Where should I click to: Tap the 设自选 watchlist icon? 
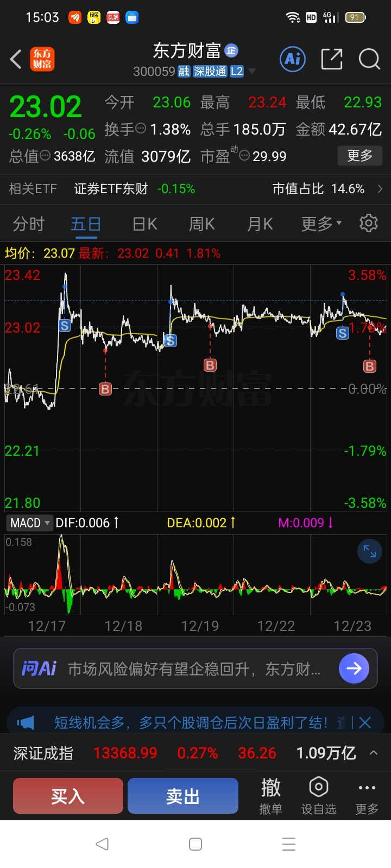click(319, 796)
